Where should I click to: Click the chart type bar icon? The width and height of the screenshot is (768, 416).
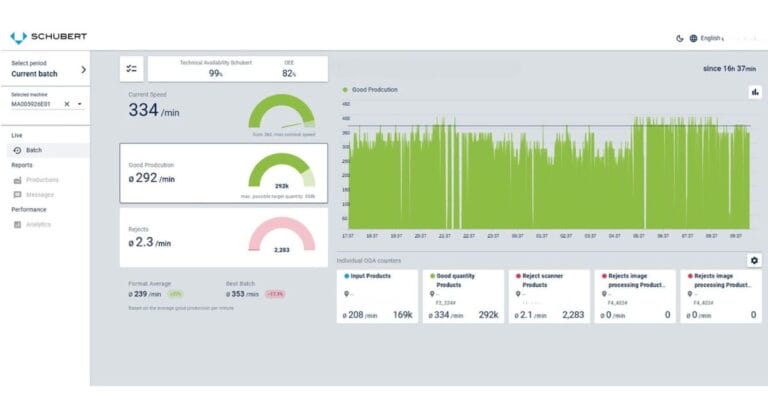click(754, 92)
